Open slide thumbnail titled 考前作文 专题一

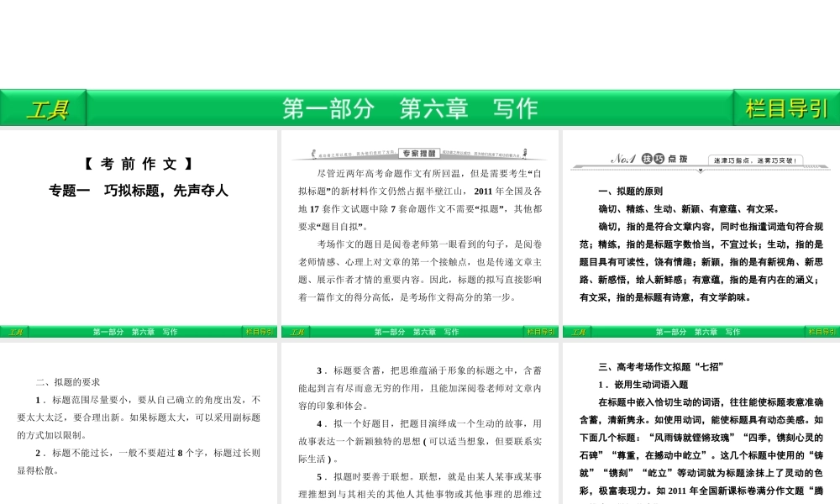[139, 234]
